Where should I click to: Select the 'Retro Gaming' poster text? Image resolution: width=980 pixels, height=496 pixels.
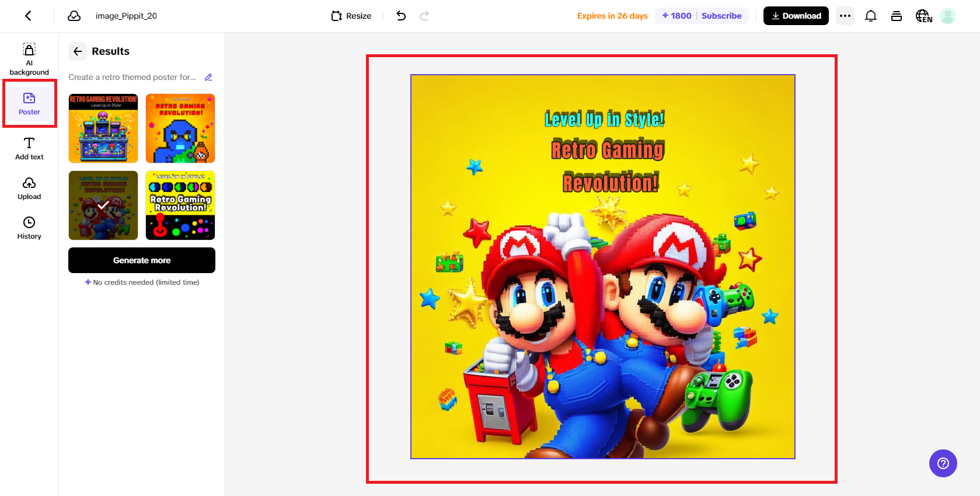point(608,149)
